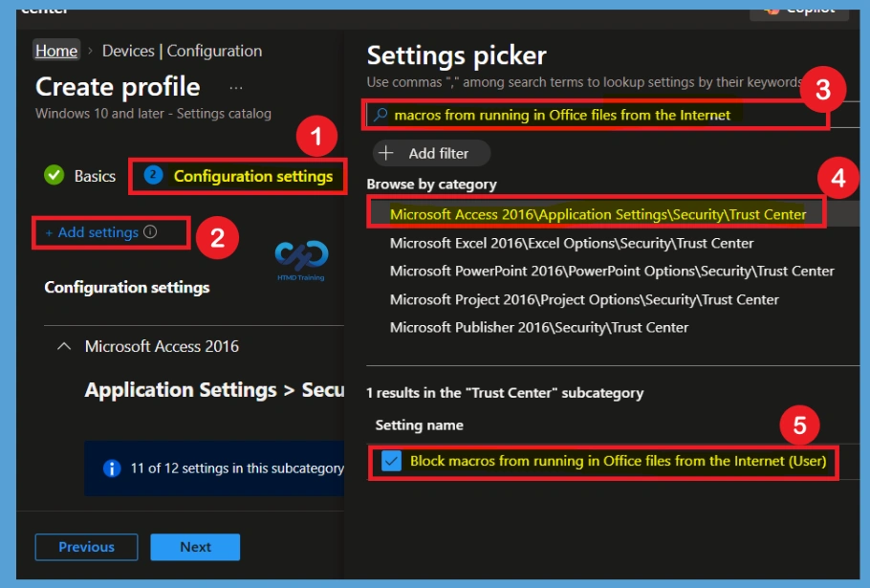Click the Setting name column header
Screen dimensions: 870x588
click(420, 425)
